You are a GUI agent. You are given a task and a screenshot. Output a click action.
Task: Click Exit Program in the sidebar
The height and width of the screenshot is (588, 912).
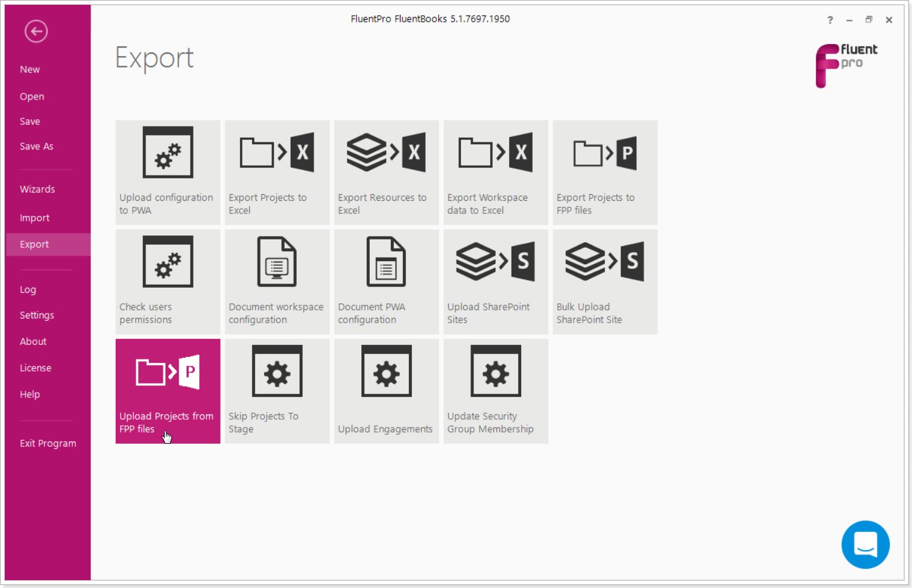pyautogui.click(x=48, y=443)
